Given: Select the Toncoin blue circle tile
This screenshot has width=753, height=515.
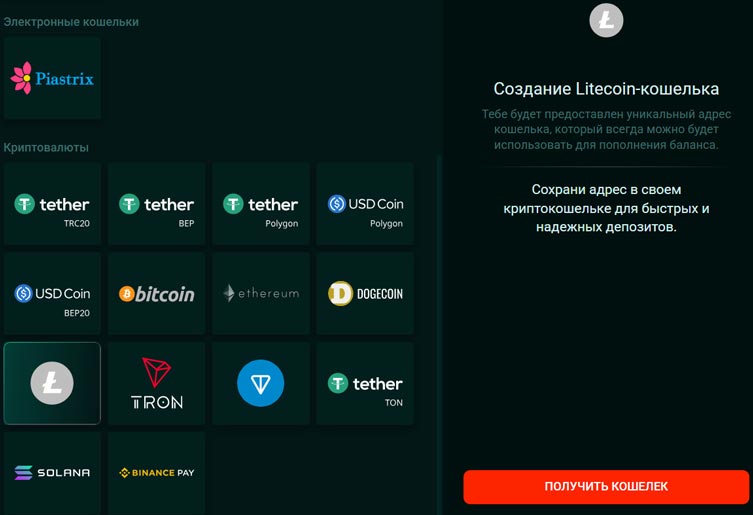Looking at the screenshot, I should 261,383.
